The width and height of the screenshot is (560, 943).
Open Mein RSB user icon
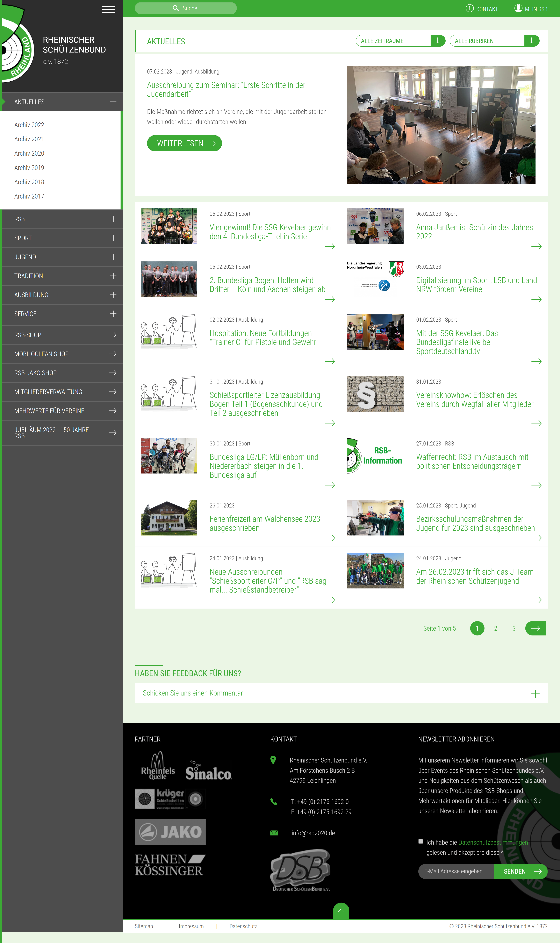(518, 8)
